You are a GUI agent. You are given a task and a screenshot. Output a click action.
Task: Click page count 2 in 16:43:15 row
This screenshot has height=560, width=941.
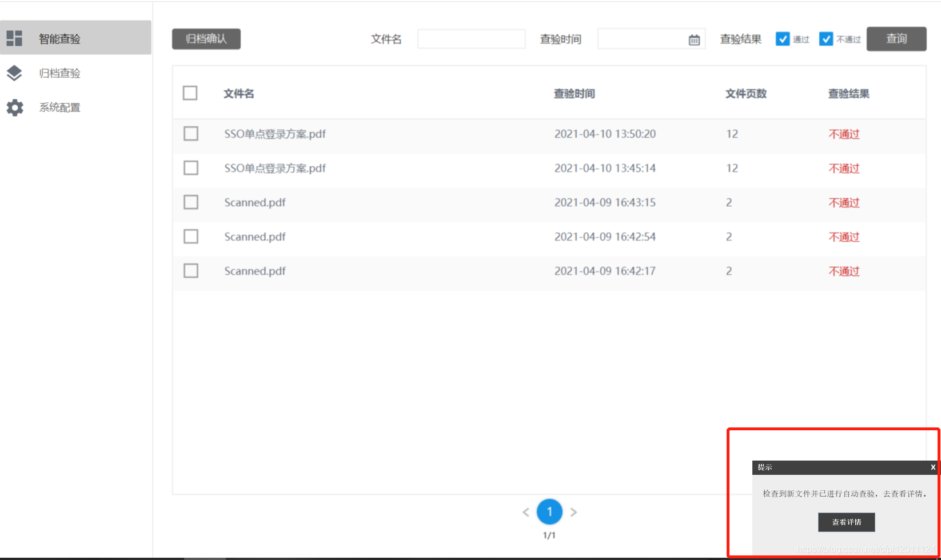click(729, 203)
